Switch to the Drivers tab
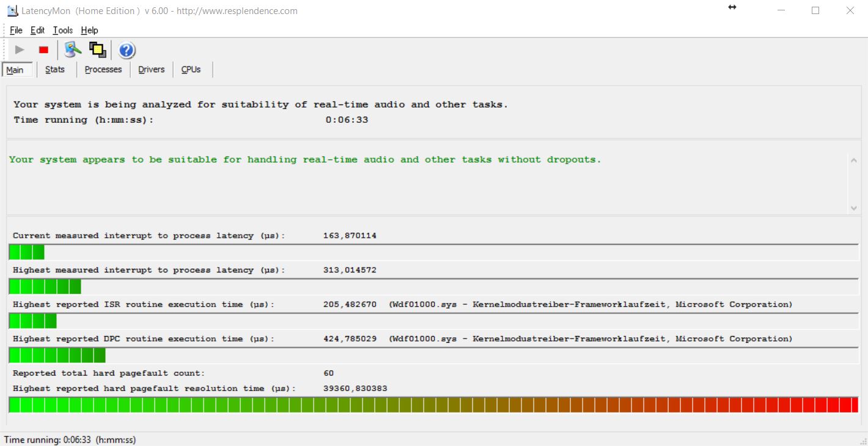Viewport: 868px width, 446px height. 152,70
